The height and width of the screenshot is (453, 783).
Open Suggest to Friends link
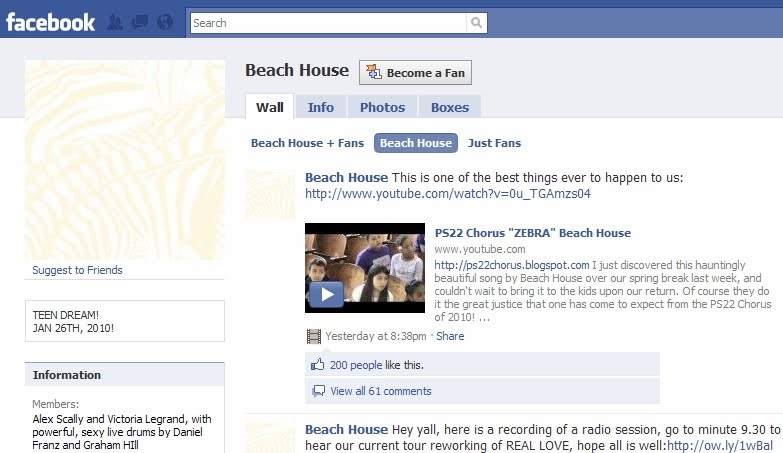point(77,270)
